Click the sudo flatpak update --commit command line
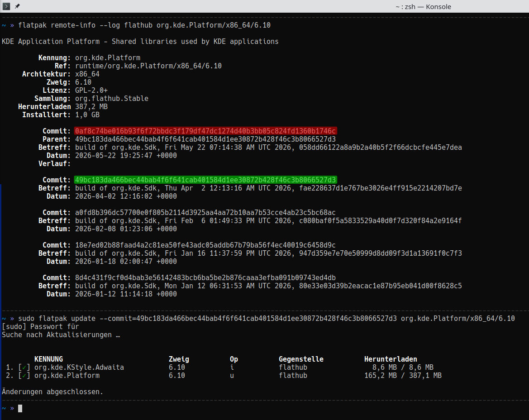Viewport: 529px width, 420px height. point(267,319)
